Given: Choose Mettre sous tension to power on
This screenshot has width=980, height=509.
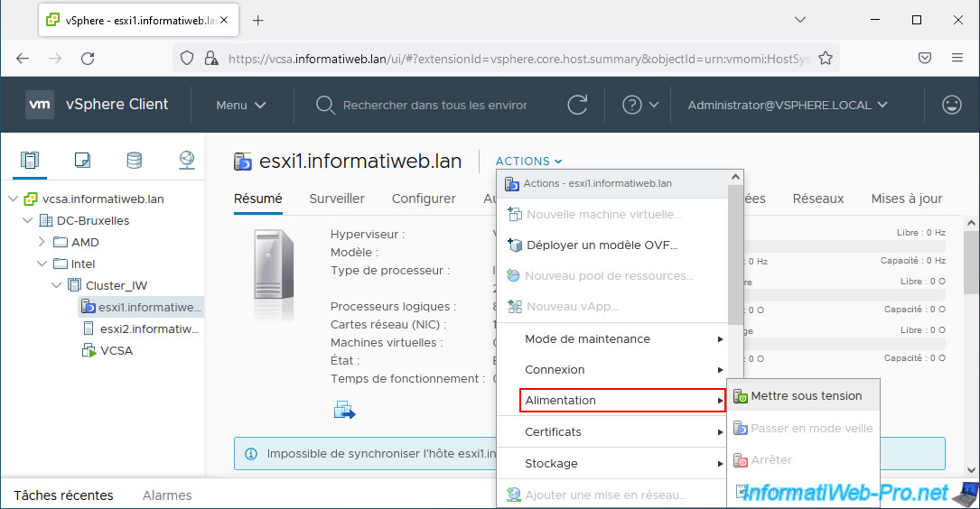Looking at the screenshot, I should click(804, 396).
